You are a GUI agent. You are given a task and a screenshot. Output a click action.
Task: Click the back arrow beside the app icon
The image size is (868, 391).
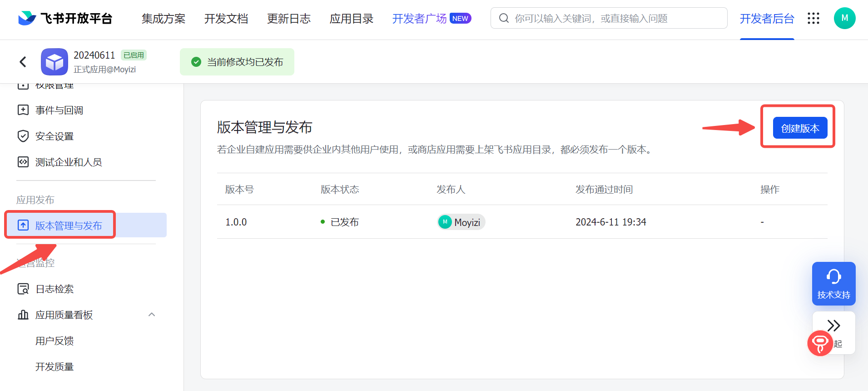tap(23, 62)
